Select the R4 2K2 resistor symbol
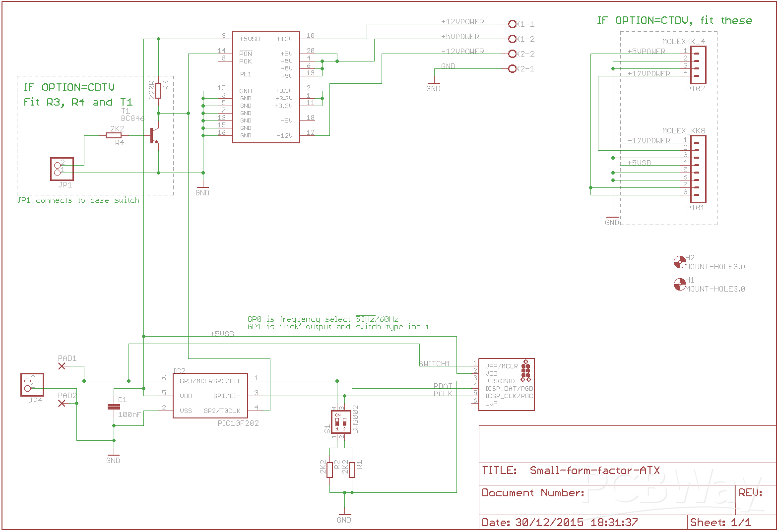Viewport: 778px width, 532px height. pos(114,135)
